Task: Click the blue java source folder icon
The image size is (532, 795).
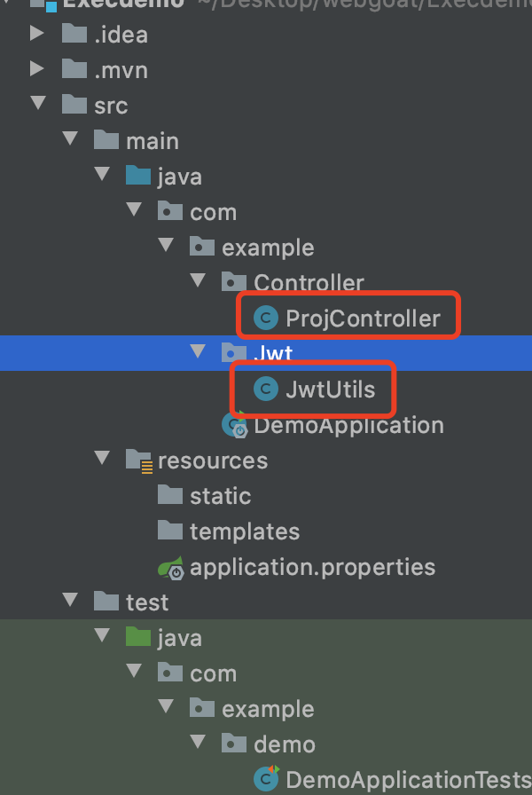Action: click(x=138, y=177)
